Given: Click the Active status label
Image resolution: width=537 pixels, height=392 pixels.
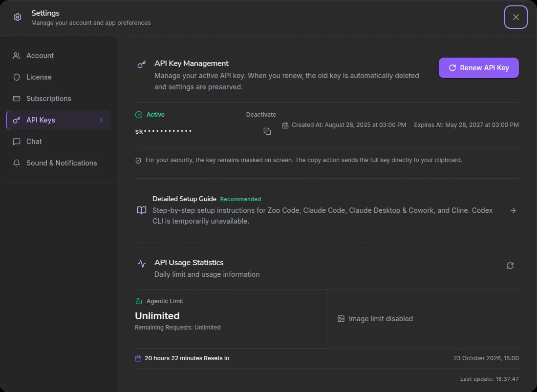Looking at the screenshot, I should [x=155, y=115].
